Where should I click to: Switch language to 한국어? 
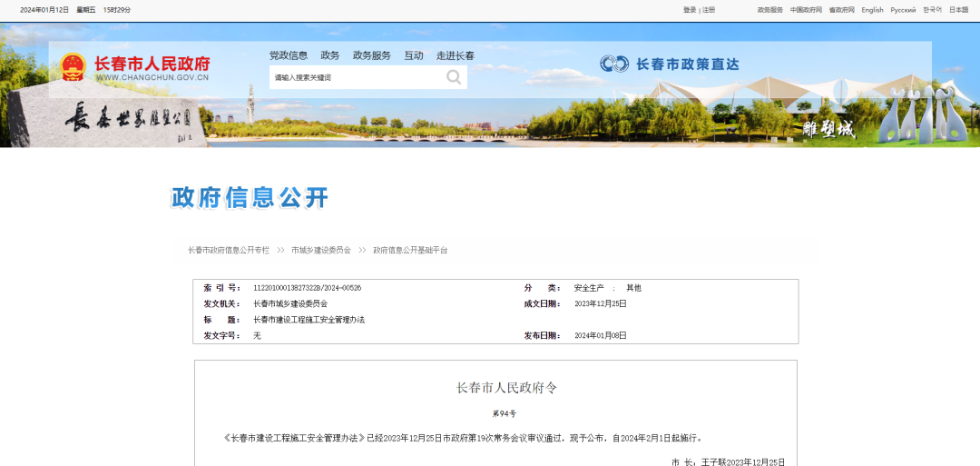(x=933, y=10)
